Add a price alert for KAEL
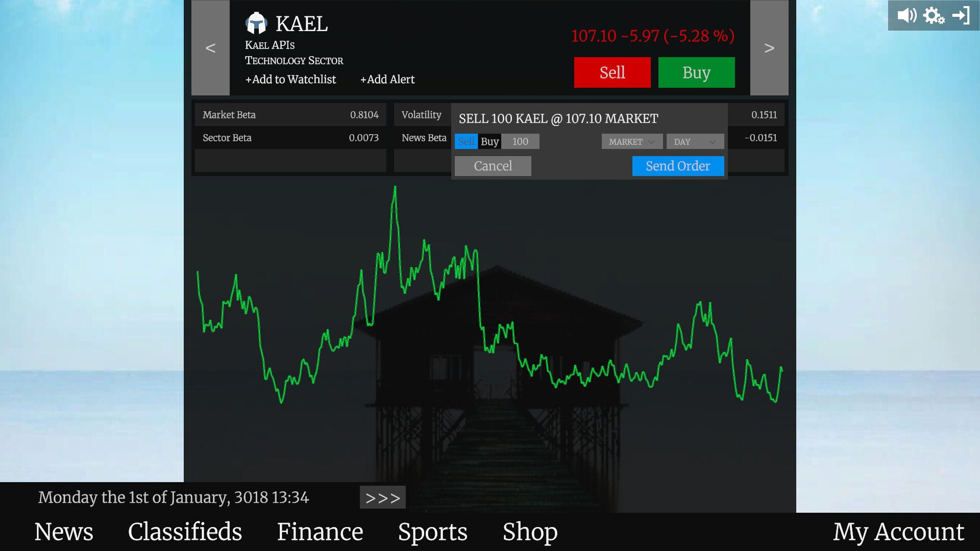This screenshot has width=980, height=551. 387,79
